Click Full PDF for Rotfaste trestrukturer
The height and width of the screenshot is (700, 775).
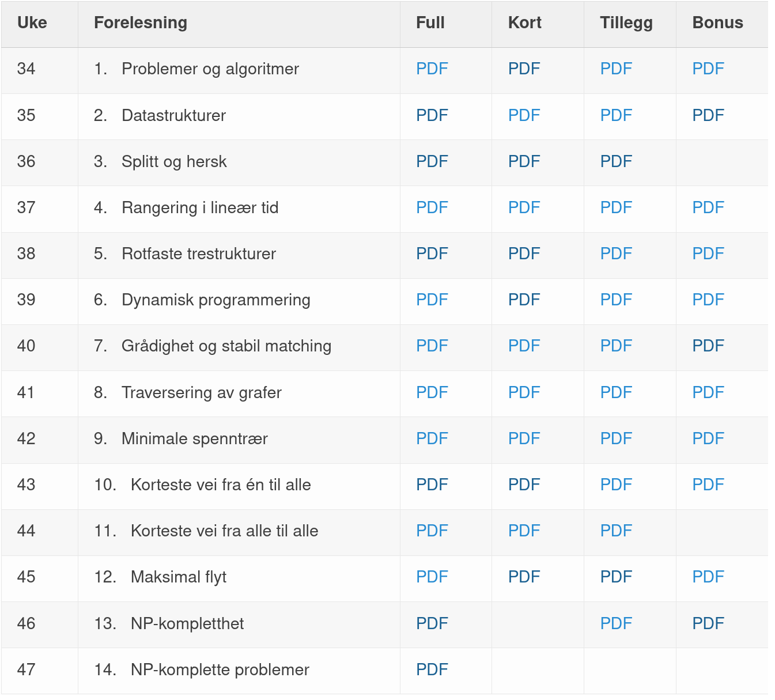click(x=432, y=253)
